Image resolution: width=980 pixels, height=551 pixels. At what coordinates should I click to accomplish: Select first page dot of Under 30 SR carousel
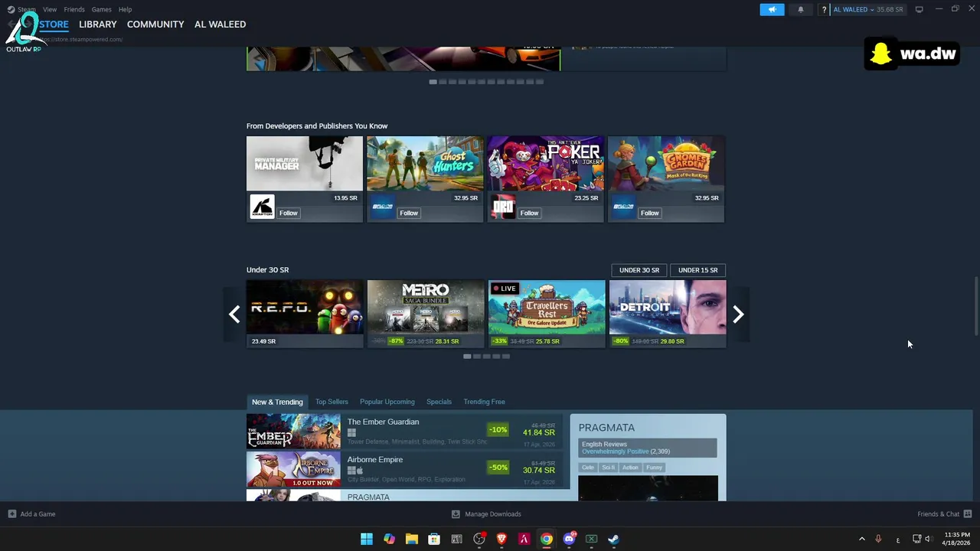[x=467, y=357]
